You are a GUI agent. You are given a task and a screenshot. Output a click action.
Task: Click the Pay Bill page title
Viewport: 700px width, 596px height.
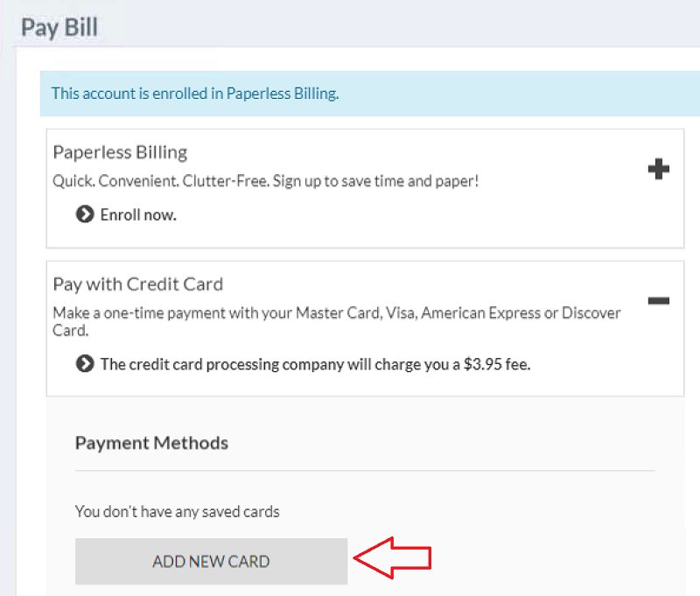pyautogui.click(x=59, y=27)
